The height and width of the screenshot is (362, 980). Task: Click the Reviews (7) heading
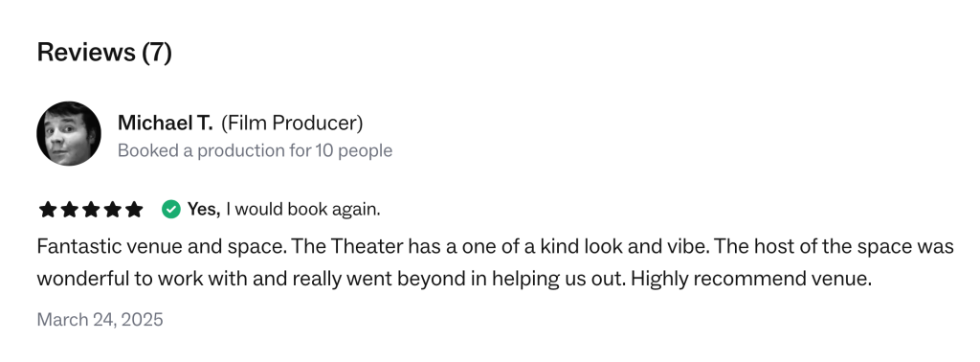click(104, 52)
